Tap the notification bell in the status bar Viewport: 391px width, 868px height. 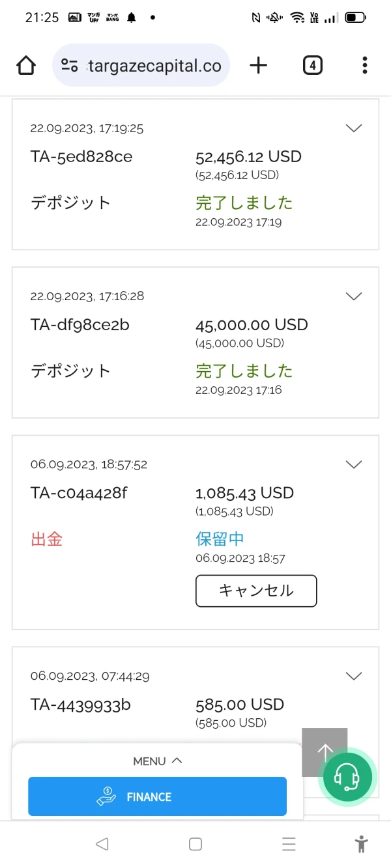130,18
